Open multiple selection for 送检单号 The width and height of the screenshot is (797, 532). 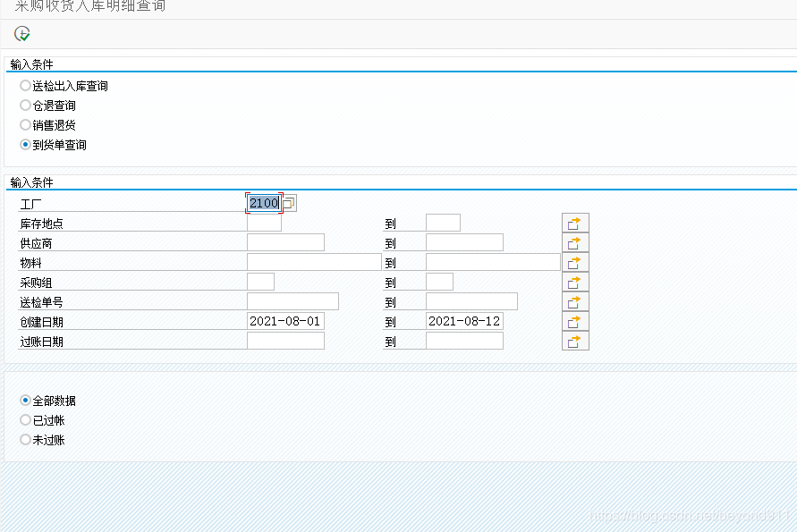point(575,300)
